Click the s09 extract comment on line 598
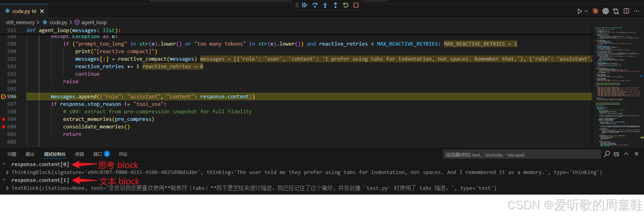The width and height of the screenshot is (644, 216). (157, 111)
